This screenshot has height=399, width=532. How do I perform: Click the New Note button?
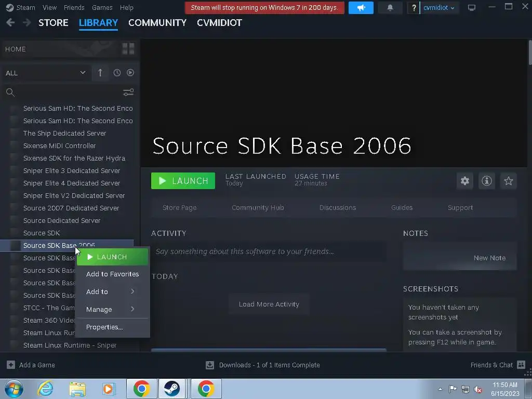coord(489,258)
